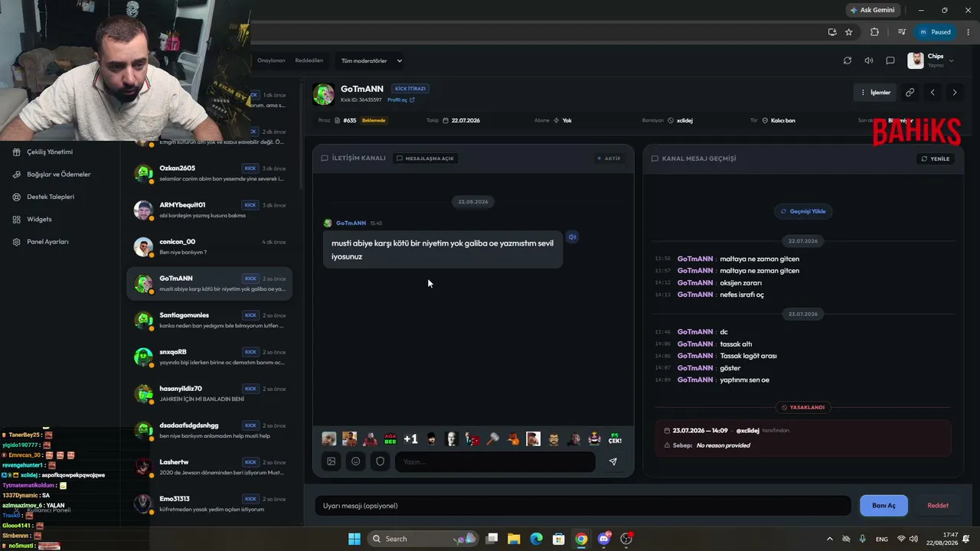Screen dimensions: 980x551
Task: Click the Ask Gemini button
Action: [872, 10]
